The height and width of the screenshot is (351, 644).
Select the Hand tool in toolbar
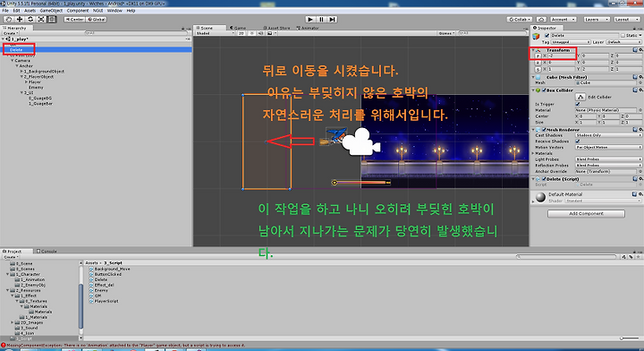click(8, 20)
